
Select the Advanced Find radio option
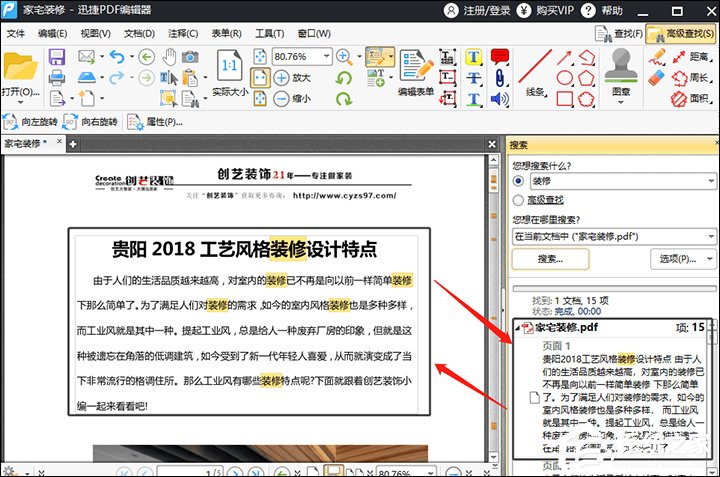tap(518, 200)
